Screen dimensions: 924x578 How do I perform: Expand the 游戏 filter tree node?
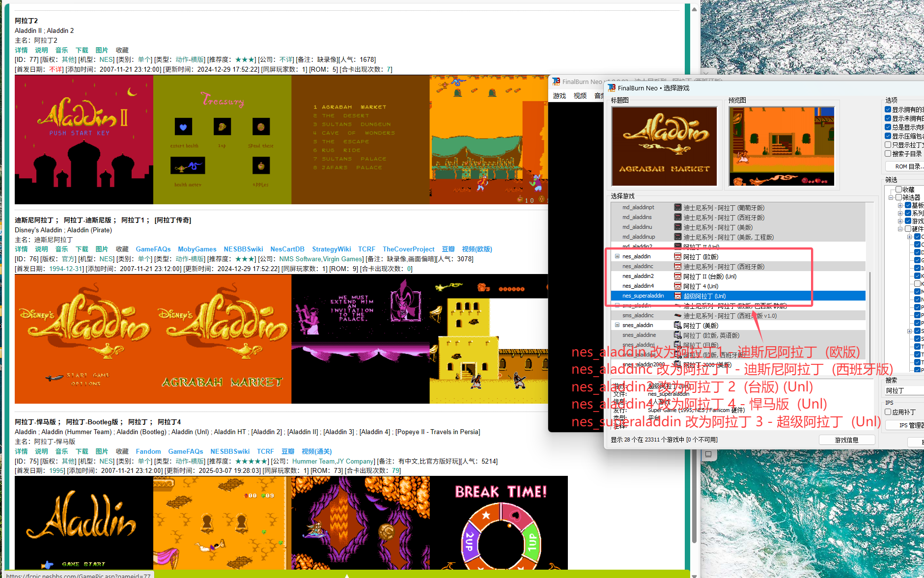point(900,221)
